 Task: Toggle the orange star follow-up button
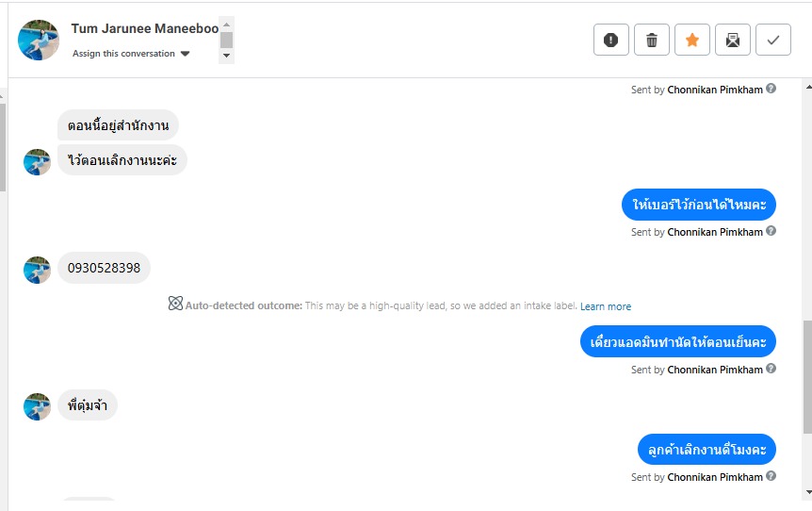click(x=692, y=40)
